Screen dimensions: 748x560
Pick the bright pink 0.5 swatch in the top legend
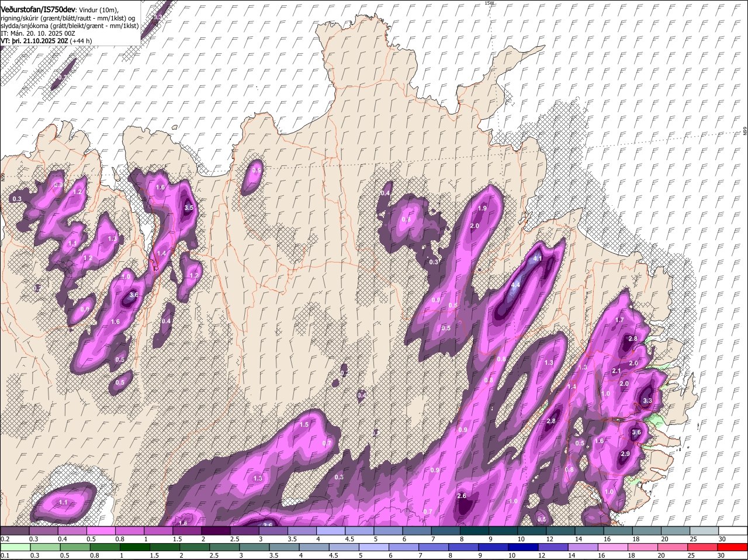(x=101, y=530)
